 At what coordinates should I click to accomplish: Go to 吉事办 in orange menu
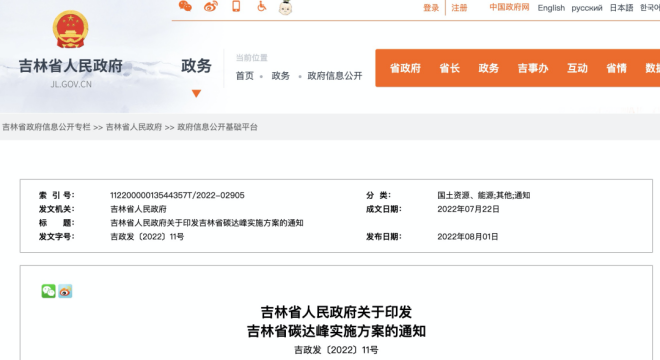click(533, 68)
